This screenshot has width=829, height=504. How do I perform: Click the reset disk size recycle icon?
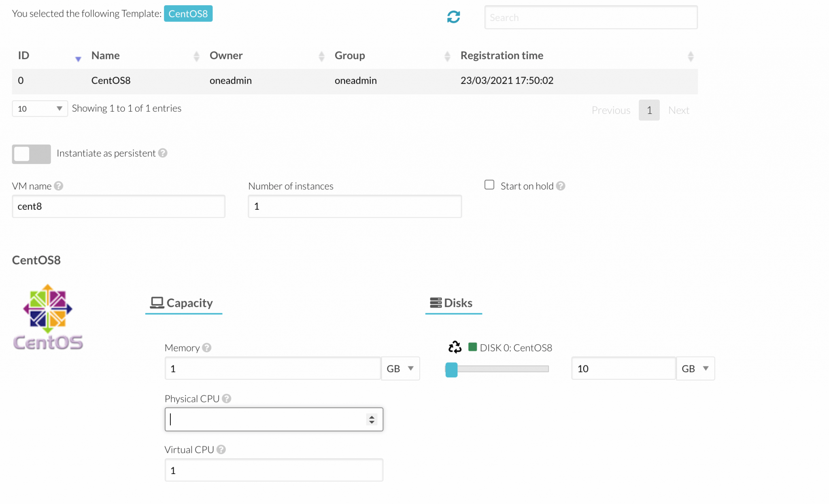(454, 347)
